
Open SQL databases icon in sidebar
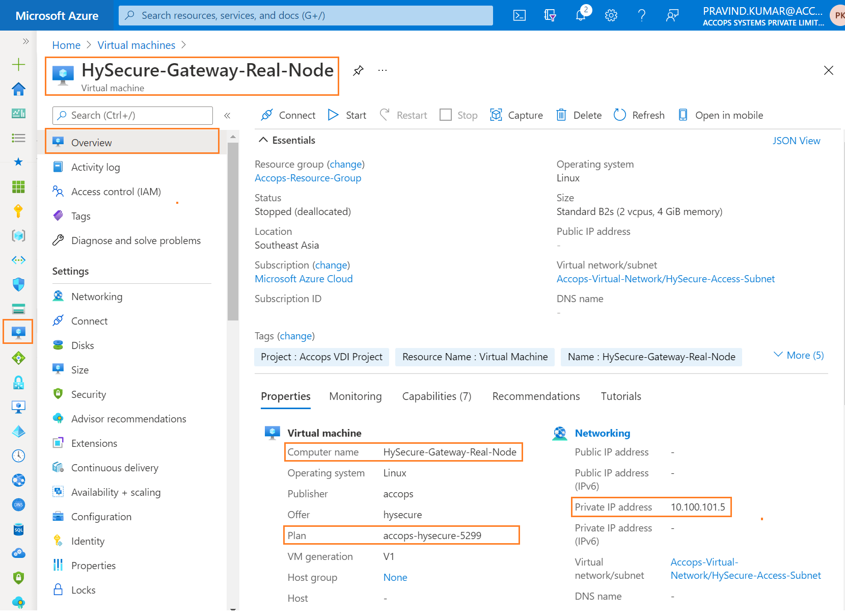(x=18, y=529)
